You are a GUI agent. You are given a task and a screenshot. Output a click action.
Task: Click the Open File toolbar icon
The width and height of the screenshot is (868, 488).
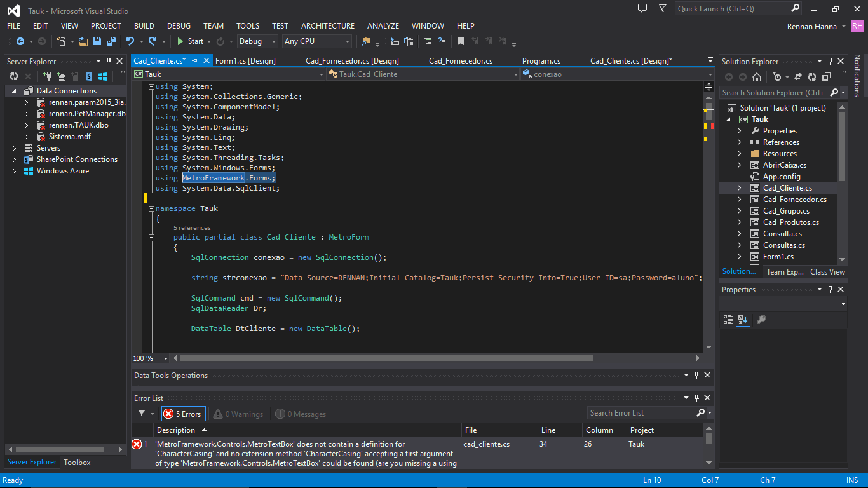pos(85,41)
